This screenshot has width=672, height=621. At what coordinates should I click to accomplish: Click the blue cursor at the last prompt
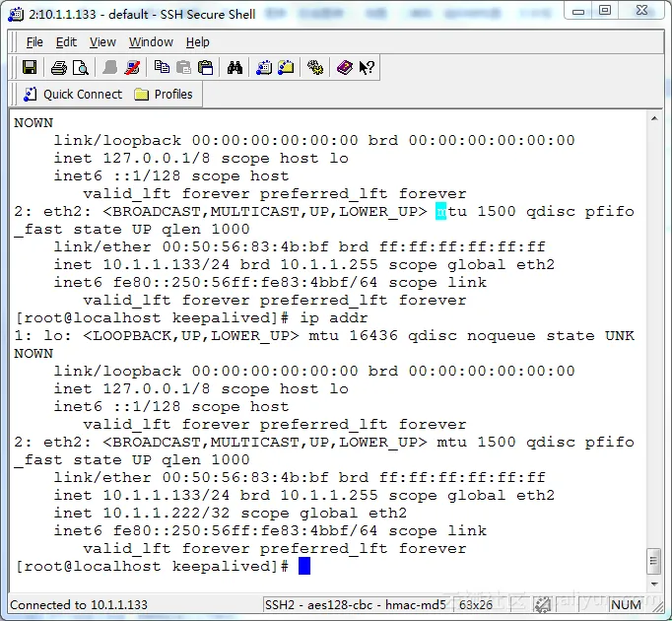point(304,566)
